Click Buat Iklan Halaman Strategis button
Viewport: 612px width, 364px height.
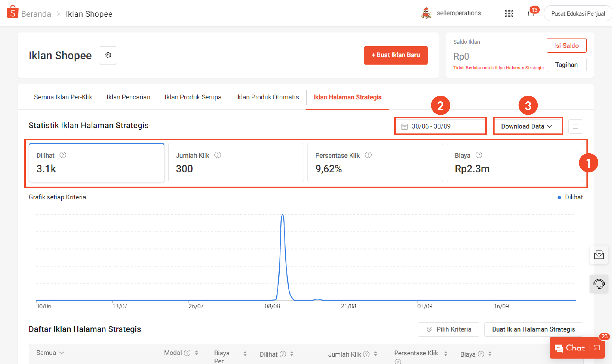click(533, 329)
